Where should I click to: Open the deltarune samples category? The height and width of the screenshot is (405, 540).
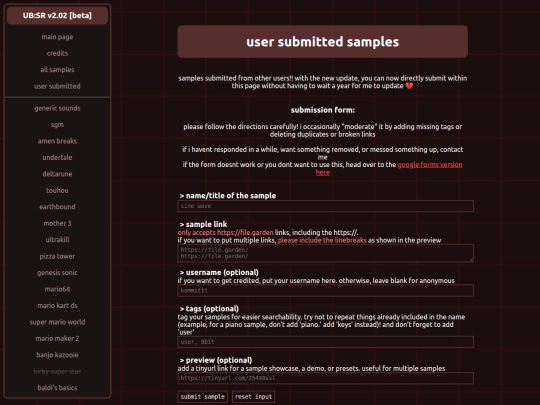click(x=57, y=174)
